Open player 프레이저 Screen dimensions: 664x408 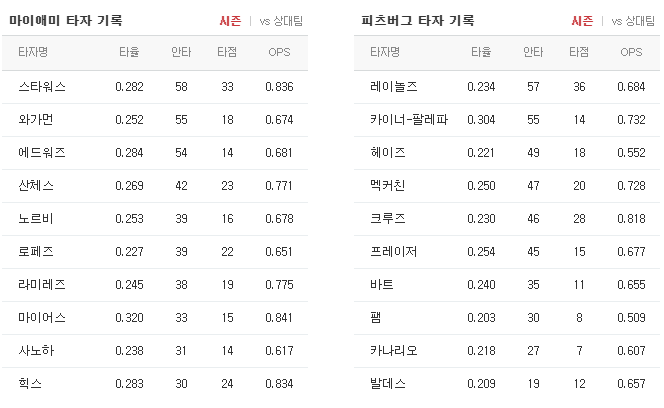coord(394,252)
